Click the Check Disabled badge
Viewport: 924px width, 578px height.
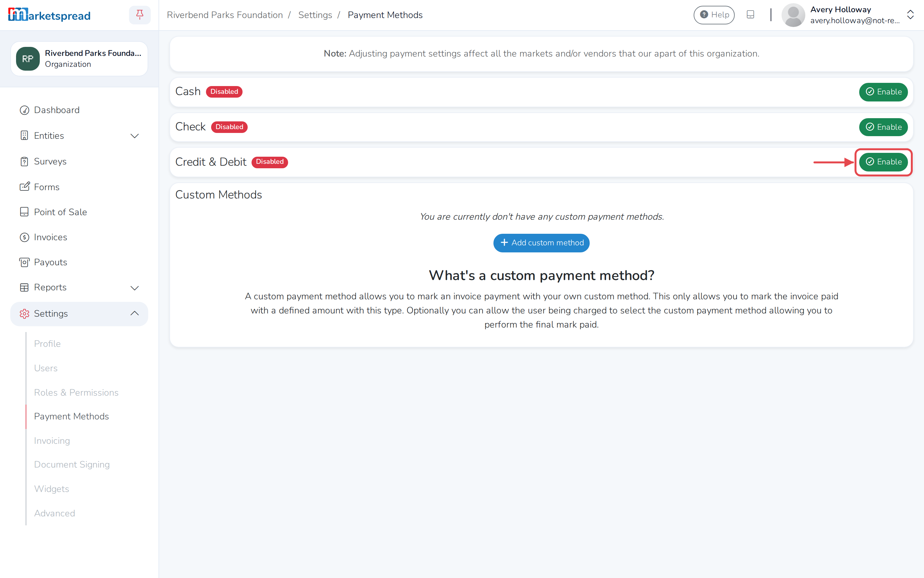pyautogui.click(x=229, y=127)
